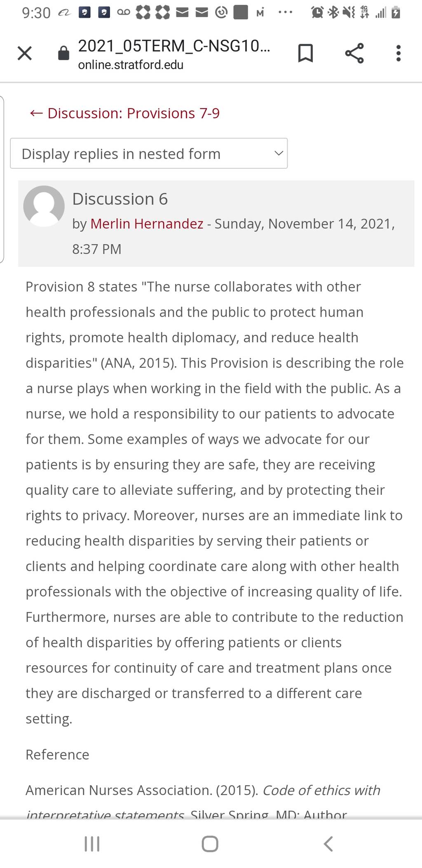This screenshot has height=868, width=422.
Task: Tap the voicemail notification icon
Action: pos(123,12)
